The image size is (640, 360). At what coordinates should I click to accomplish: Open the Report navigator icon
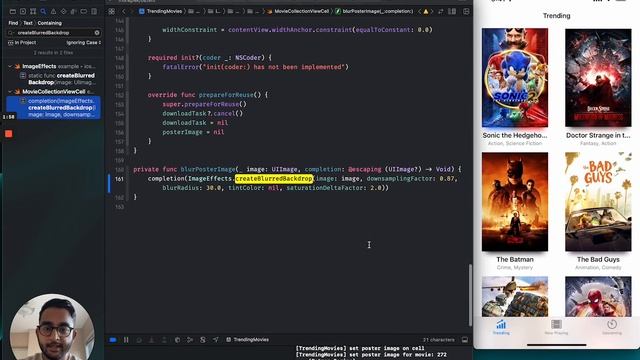pyautogui.click(x=94, y=11)
